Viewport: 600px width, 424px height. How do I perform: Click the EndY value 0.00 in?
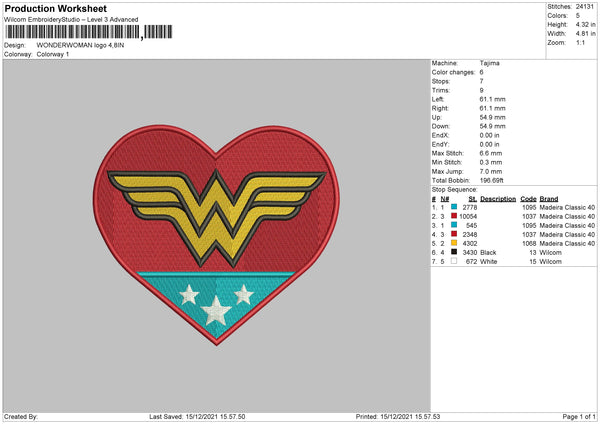[x=489, y=144]
